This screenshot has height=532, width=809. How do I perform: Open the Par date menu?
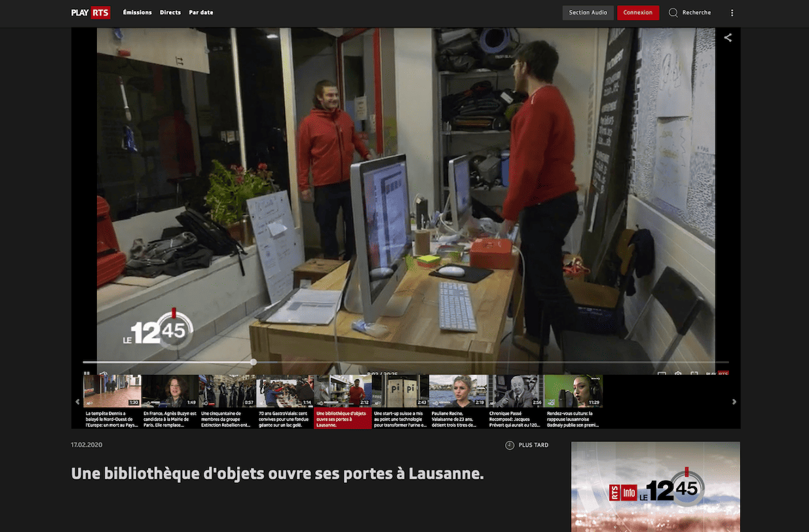(200, 12)
